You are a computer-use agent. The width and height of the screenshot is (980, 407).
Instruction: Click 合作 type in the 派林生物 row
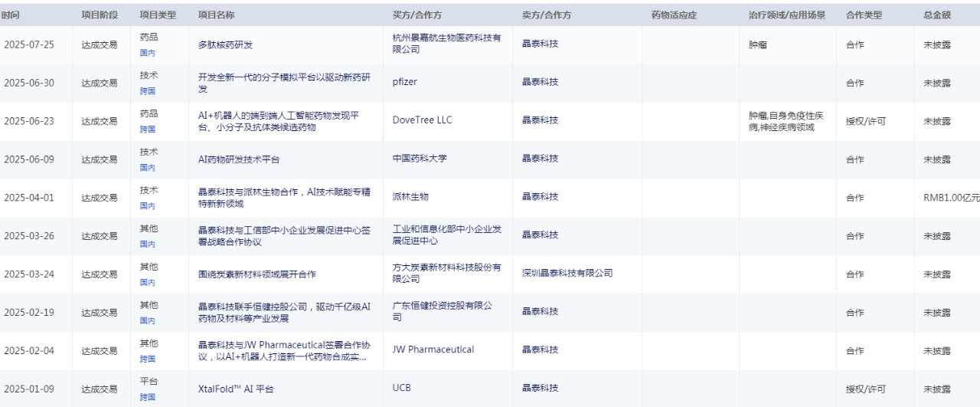855,198
